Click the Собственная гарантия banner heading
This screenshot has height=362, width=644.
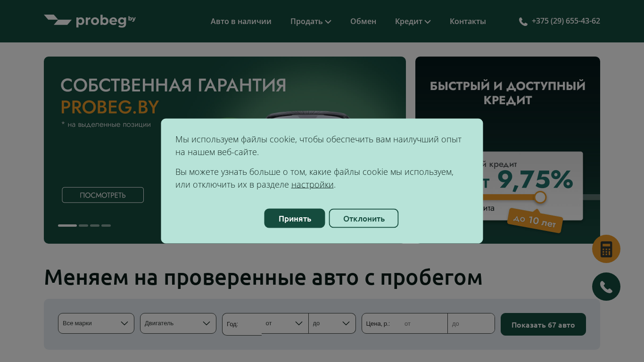[173, 86]
